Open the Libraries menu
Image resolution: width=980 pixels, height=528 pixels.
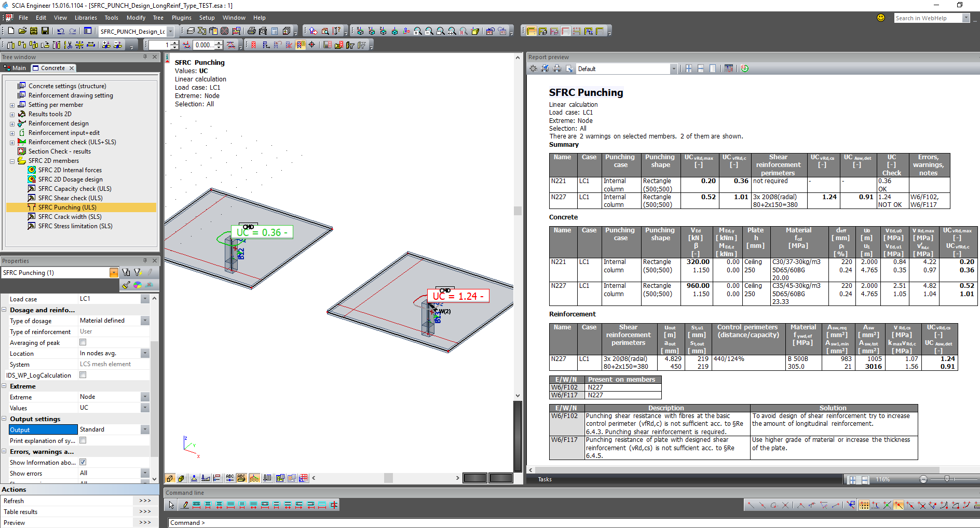[86, 18]
